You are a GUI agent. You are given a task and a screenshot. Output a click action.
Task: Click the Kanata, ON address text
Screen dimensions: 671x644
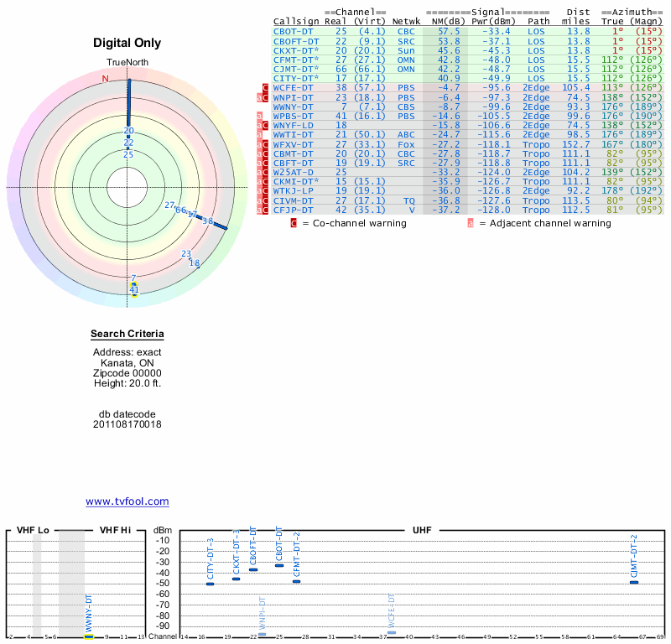(x=127, y=363)
